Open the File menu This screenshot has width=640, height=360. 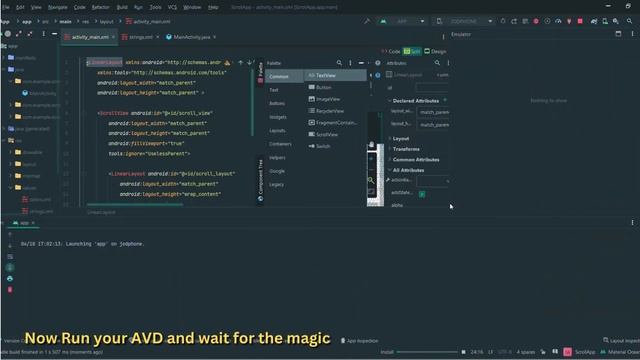click(6, 7)
